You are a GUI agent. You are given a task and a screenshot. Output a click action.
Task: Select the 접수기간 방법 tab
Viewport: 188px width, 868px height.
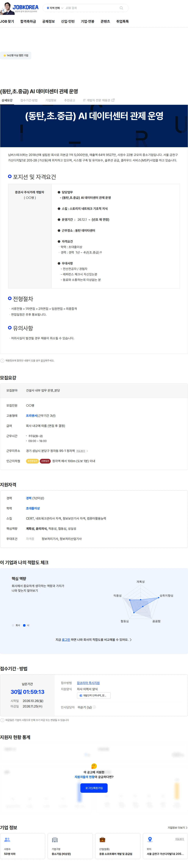coord(29,100)
